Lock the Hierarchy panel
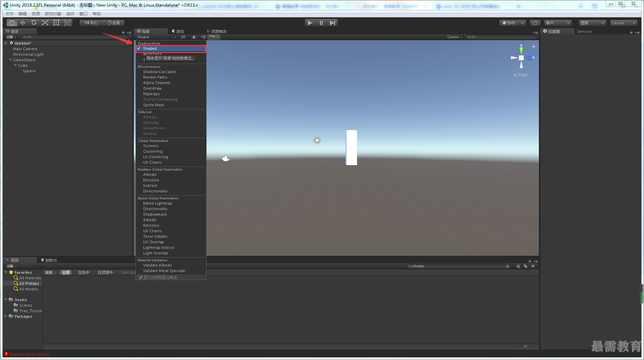This screenshot has height=360, width=644. tap(123, 32)
